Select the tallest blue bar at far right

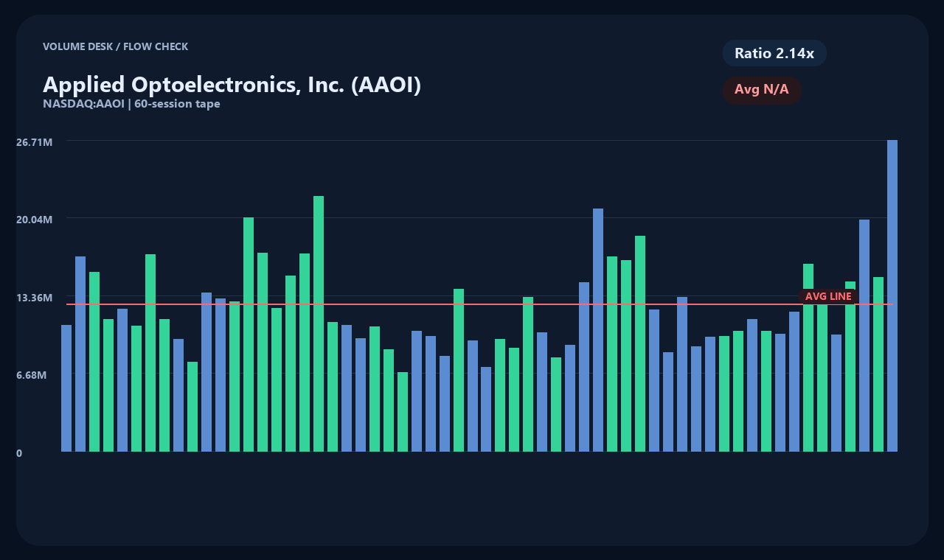892,295
